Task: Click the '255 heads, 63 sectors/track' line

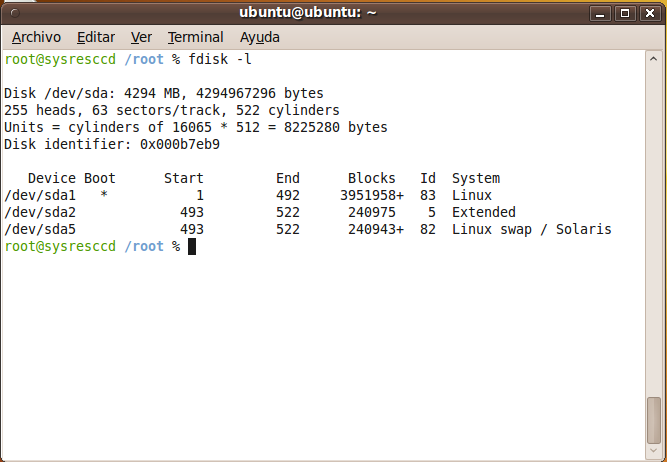Action: point(172,110)
